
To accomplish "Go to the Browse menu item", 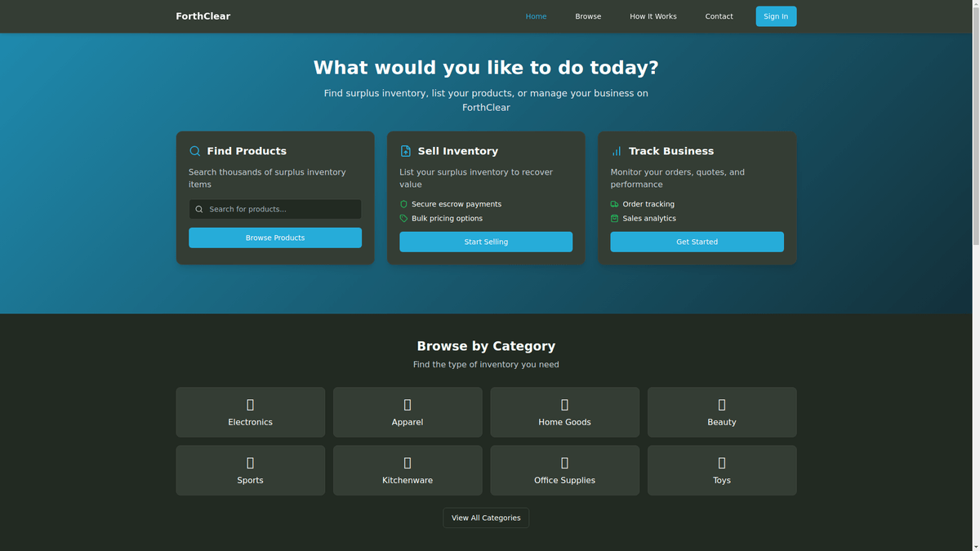I will click(x=588, y=16).
